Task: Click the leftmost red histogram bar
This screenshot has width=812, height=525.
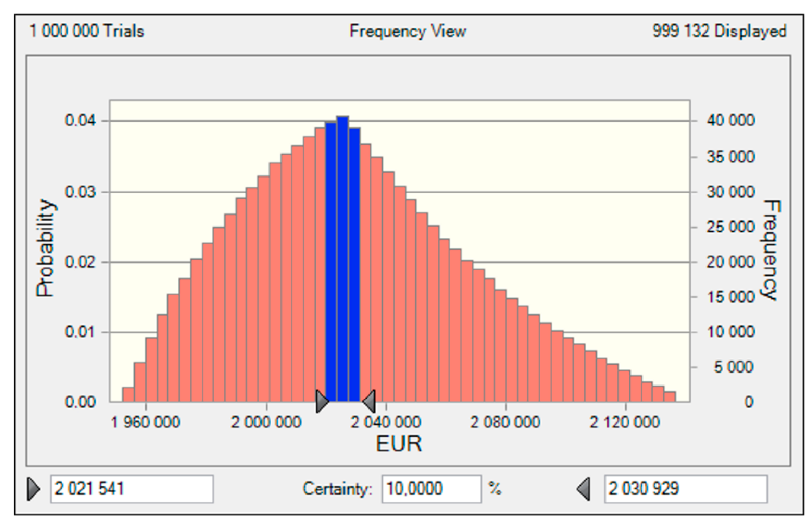Action: tap(128, 395)
